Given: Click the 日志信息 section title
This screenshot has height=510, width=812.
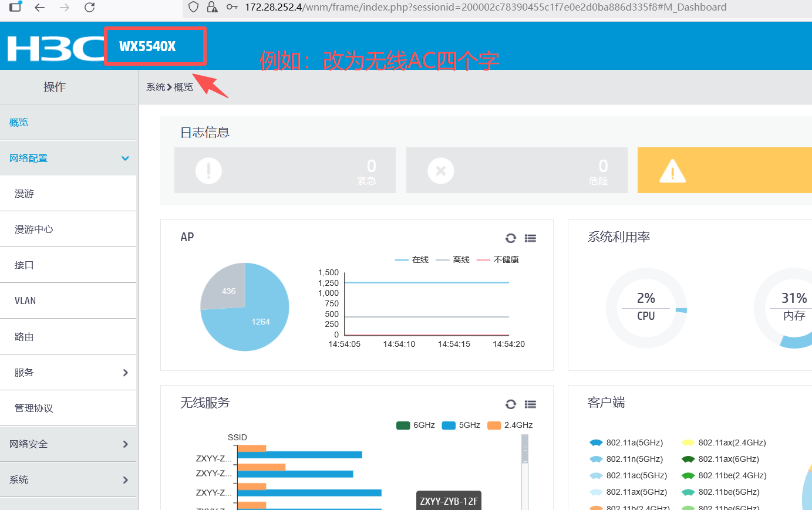Looking at the screenshot, I should coord(205,133).
